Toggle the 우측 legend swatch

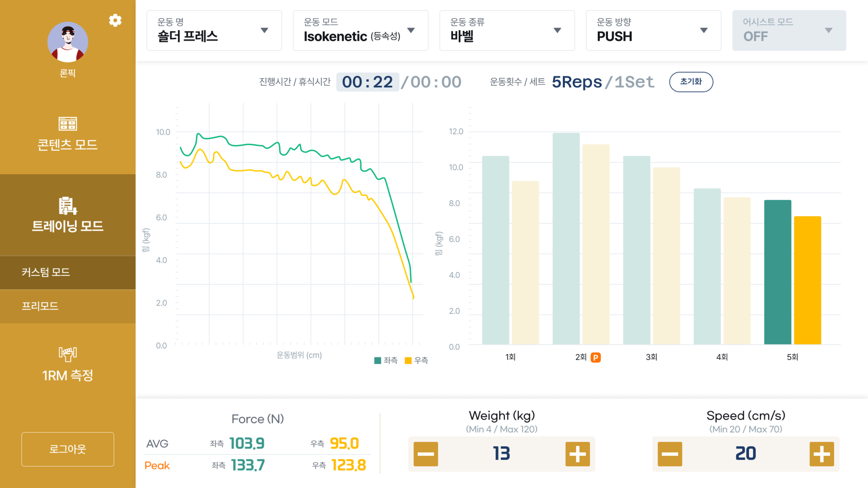408,361
